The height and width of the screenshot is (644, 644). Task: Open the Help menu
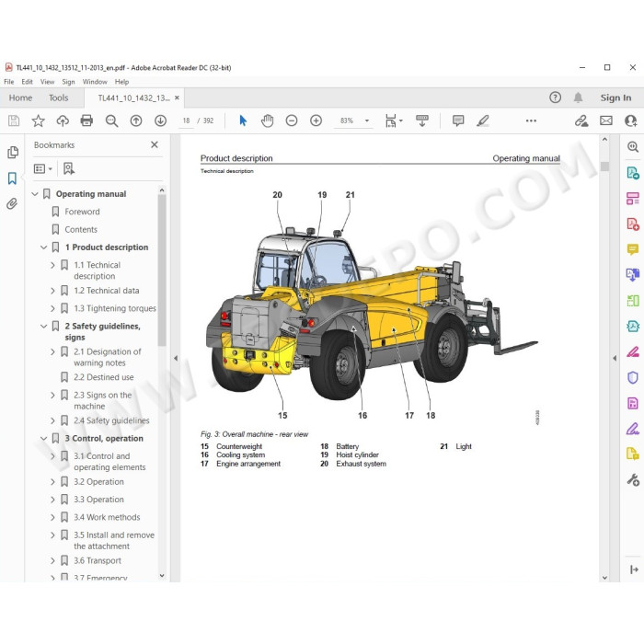click(x=121, y=82)
